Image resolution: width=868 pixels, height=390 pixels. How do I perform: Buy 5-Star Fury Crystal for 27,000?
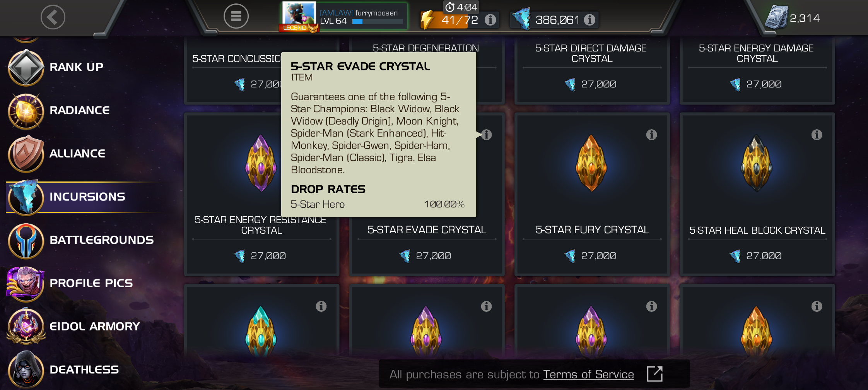click(592, 256)
